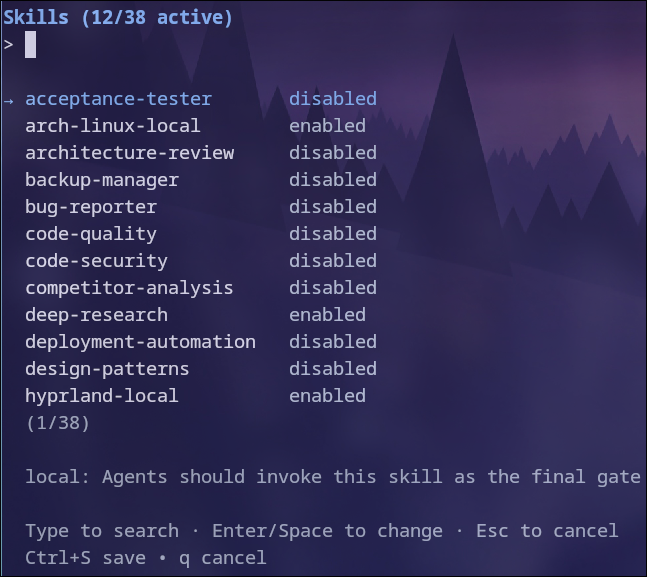Toggle backup-manager disabled status
647x577 pixels.
[x=333, y=180]
